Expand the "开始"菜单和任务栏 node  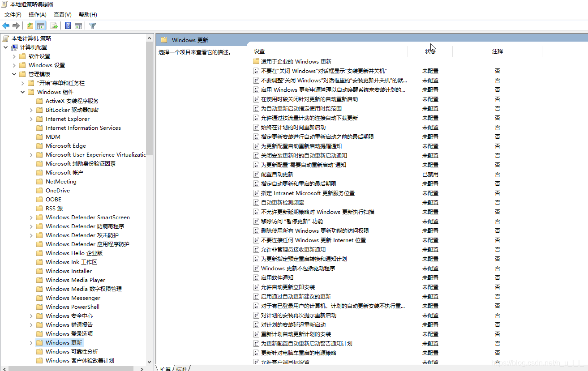22,83
